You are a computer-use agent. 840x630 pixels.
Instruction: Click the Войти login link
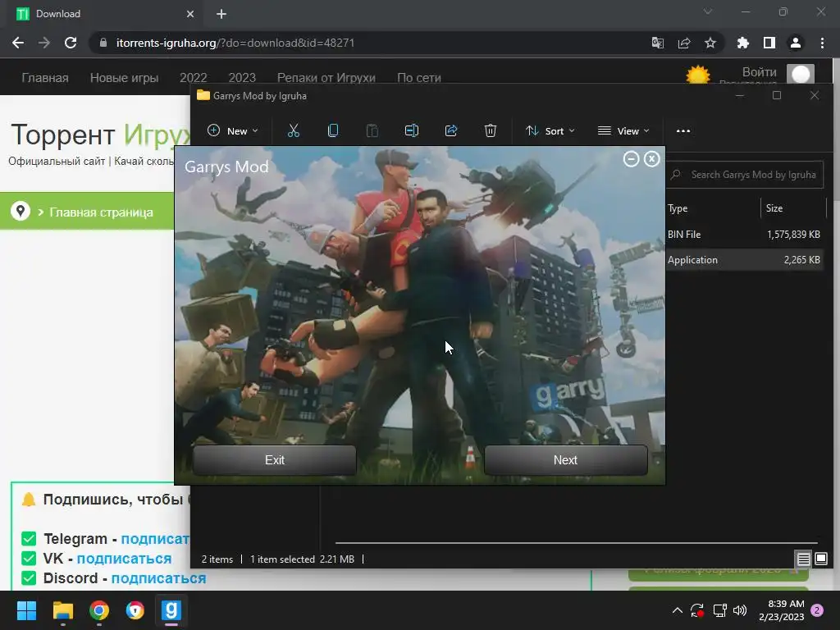[759, 72]
